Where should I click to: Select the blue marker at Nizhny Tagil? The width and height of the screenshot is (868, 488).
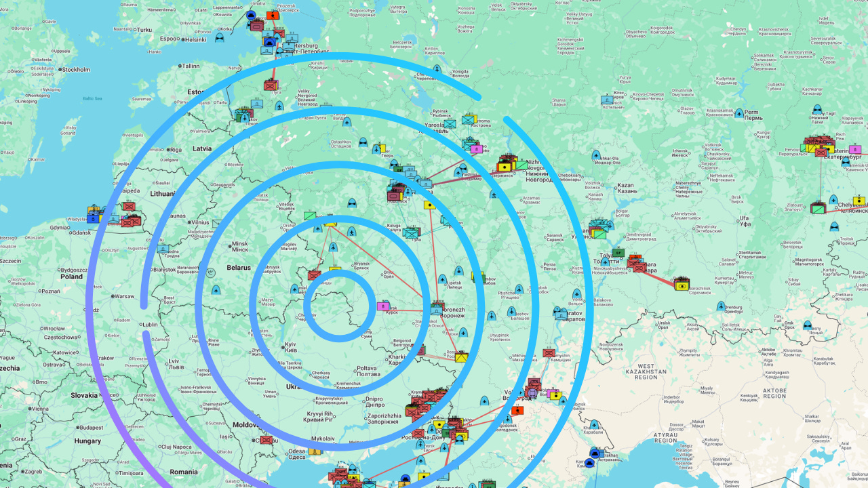click(817, 110)
